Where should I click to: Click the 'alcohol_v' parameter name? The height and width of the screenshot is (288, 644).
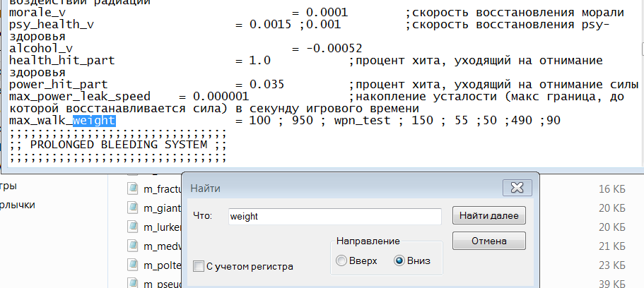point(41,49)
